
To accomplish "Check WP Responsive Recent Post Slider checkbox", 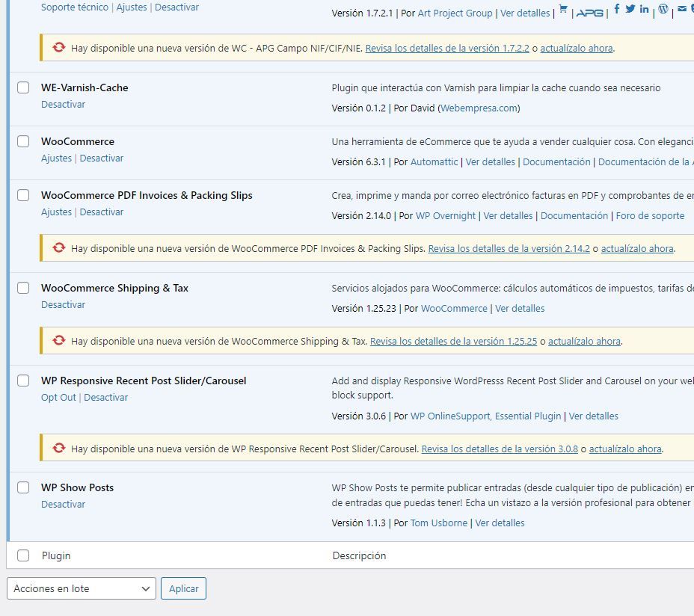I will [x=23, y=381].
